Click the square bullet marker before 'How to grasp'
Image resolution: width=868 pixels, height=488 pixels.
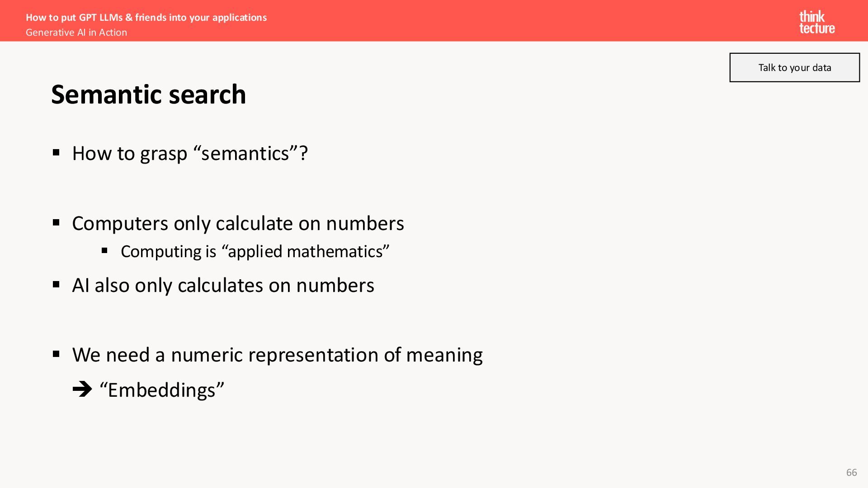point(56,152)
